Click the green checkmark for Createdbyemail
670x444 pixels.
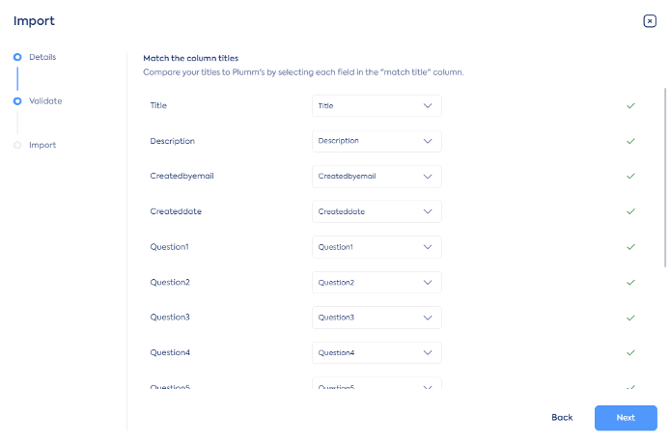[631, 176]
